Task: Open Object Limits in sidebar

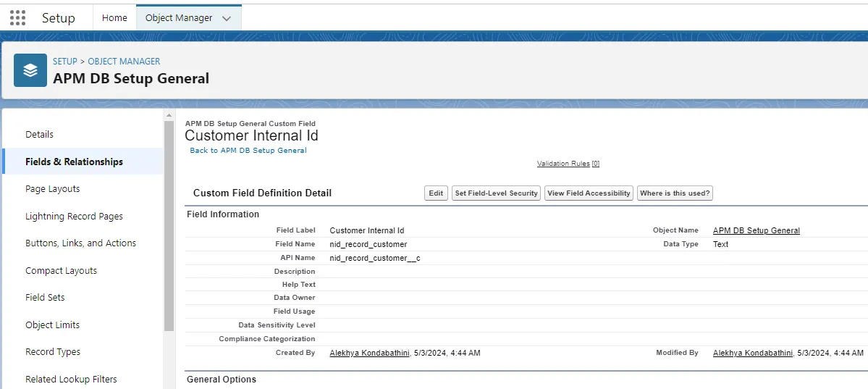Action: 53,325
